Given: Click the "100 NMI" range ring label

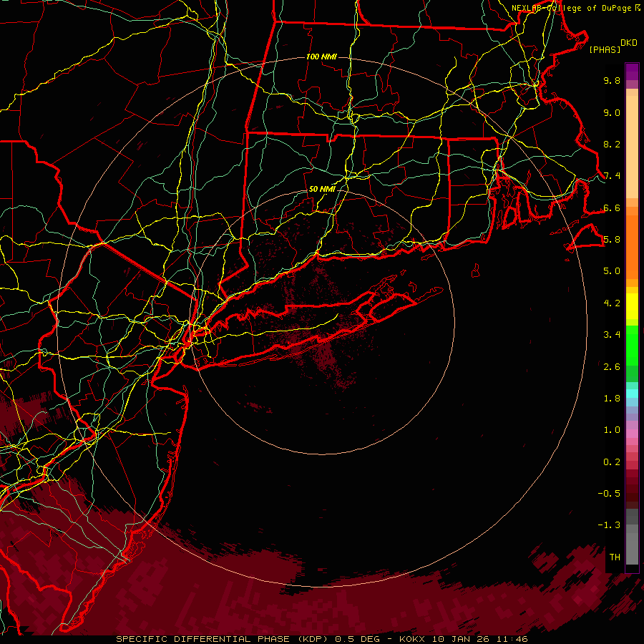Looking at the screenshot, I should tap(321, 57).
